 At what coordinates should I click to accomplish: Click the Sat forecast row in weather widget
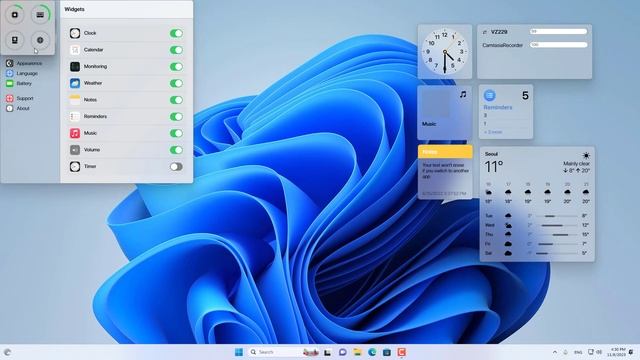point(536,253)
